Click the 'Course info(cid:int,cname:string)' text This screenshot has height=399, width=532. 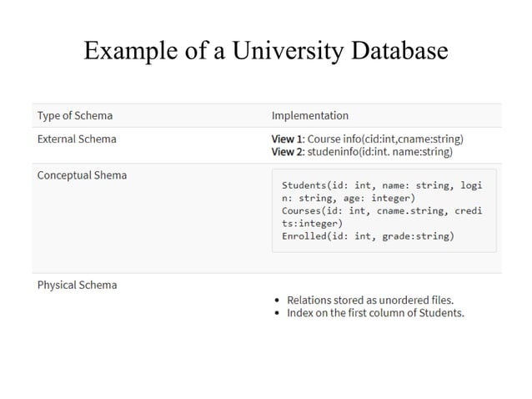(386, 139)
